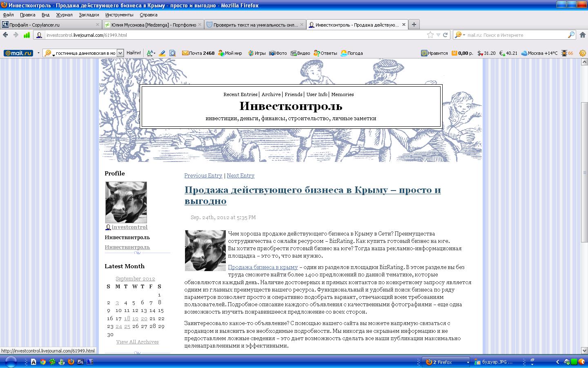Click the bull profile picture in sidebar
Viewport: 588px width, 368px height.
point(126,202)
